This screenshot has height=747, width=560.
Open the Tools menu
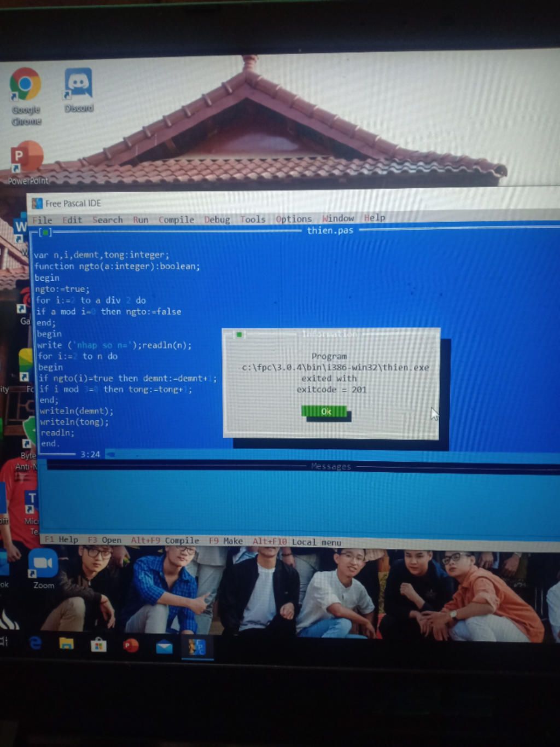click(253, 219)
